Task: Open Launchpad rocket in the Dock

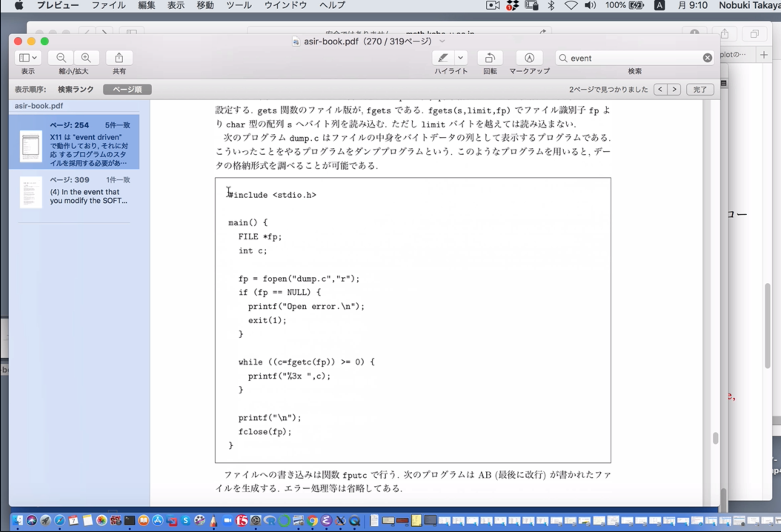Action: click(46, 521)
